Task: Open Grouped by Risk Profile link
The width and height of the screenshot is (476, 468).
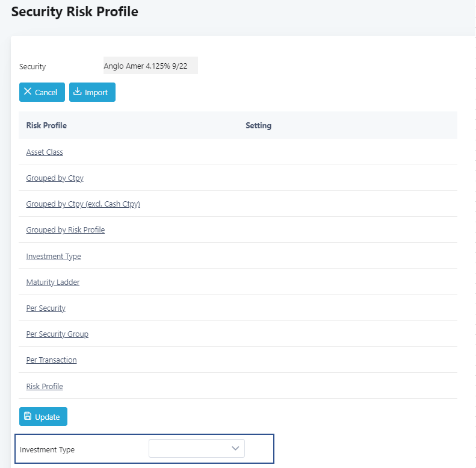Action: tap(66, 230)
